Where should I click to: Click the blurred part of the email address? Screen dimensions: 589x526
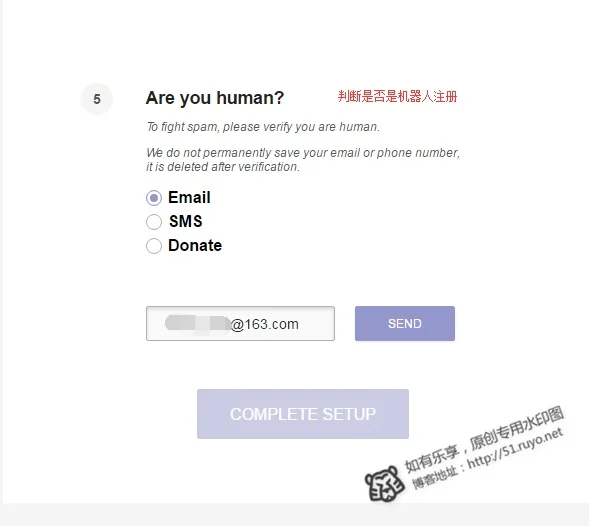click(x=198, y=324)
